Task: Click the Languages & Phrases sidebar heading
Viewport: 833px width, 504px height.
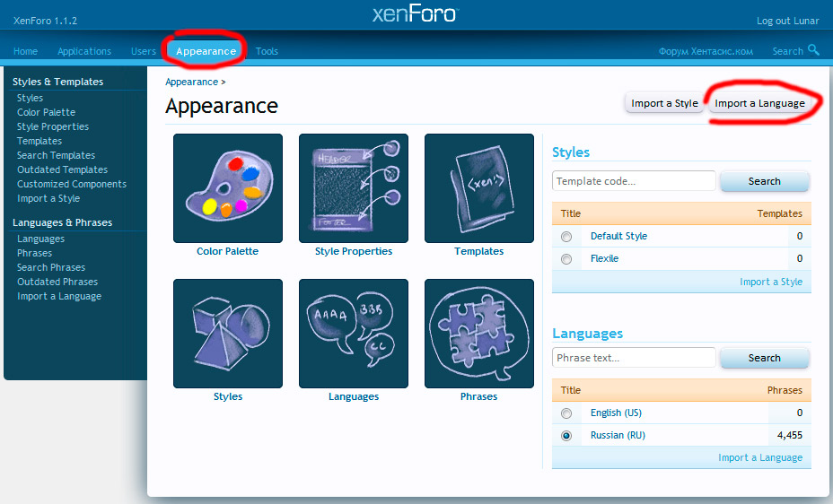Action: (62, 222)
